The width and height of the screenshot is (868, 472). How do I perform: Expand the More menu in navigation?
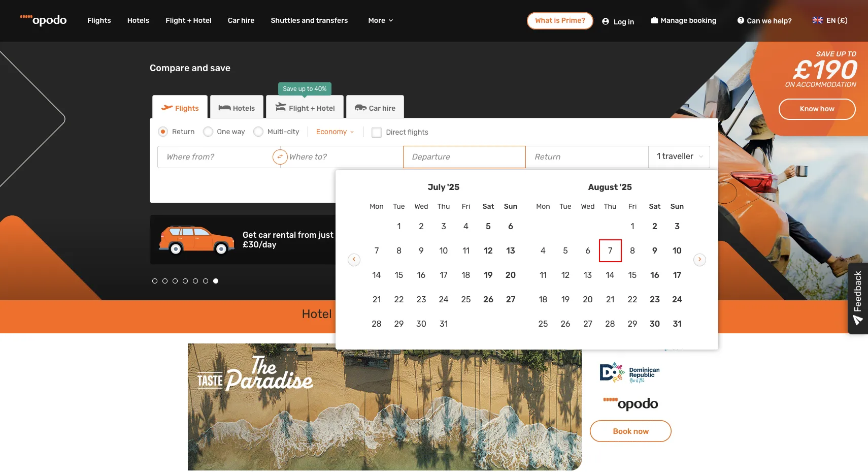[380, 20]
